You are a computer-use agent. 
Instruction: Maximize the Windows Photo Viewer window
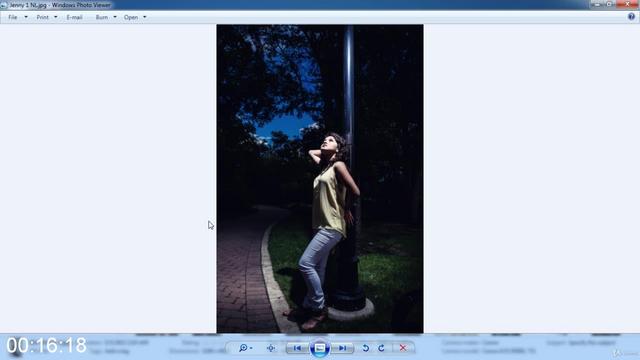[x=609, y=4]
